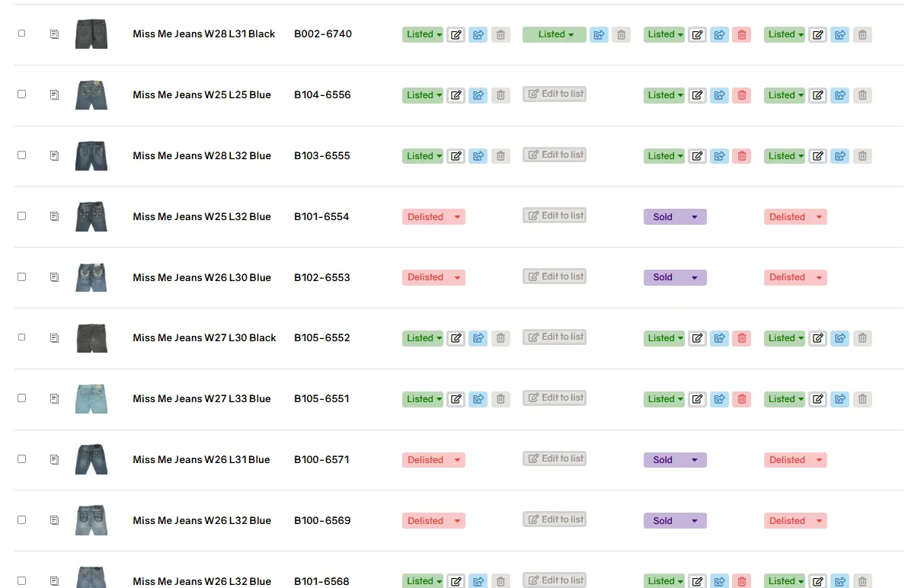This screenshot has height=588, width=908.
Task: Click red trash icon in B101-6568 row
Action: [x=742, y=581]
